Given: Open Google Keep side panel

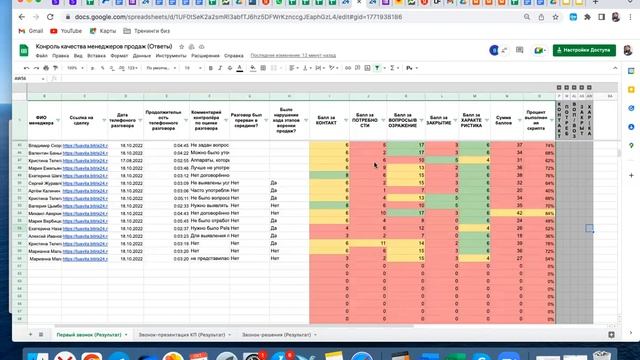Looking at the screenshot, I should (x=631, y=89).
